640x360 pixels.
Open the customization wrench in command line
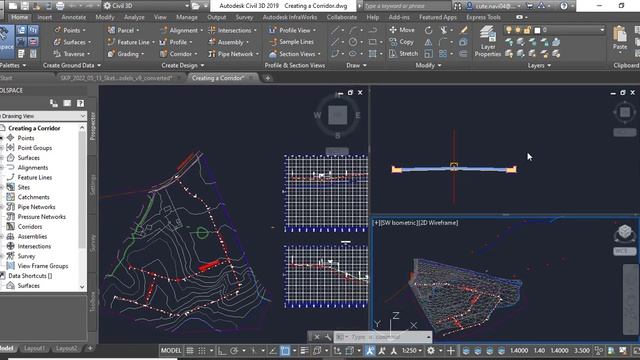point(328,337)
